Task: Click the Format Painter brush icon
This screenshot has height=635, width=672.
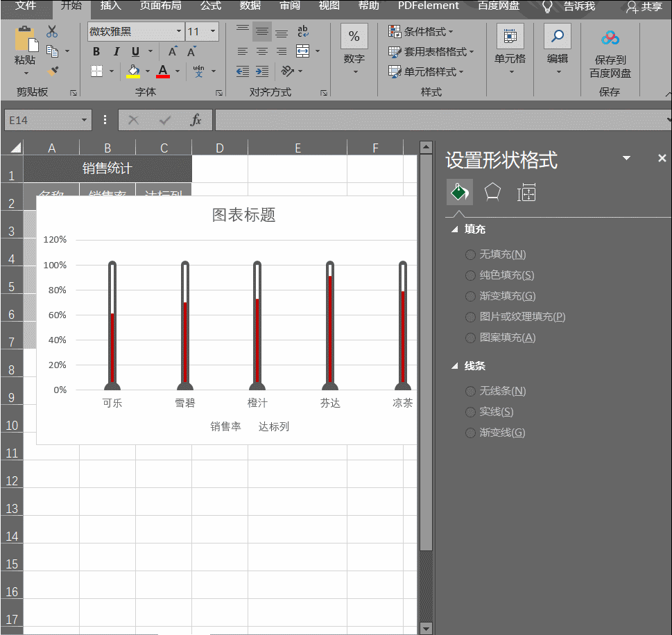Action: point(53,71)
